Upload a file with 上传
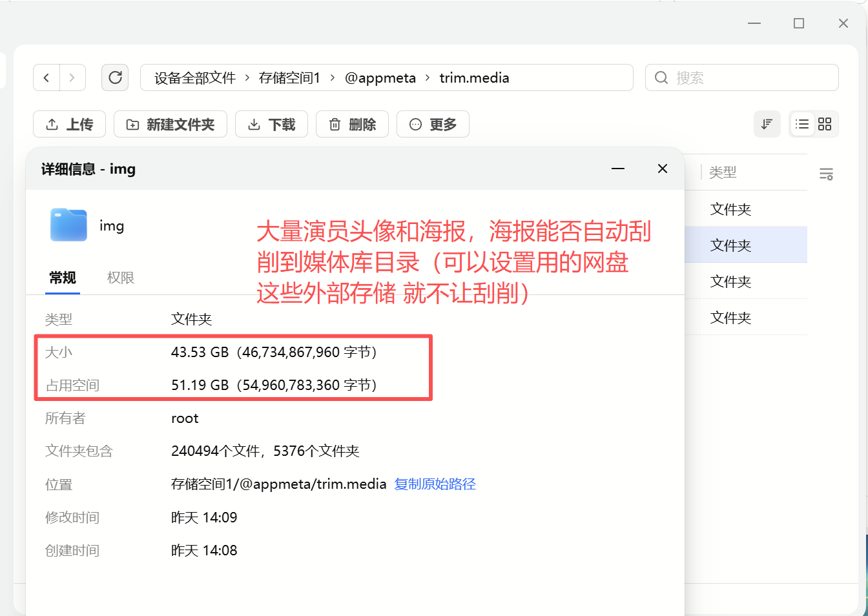The width and height of the screenshot is (868, 616). [69, 124]
